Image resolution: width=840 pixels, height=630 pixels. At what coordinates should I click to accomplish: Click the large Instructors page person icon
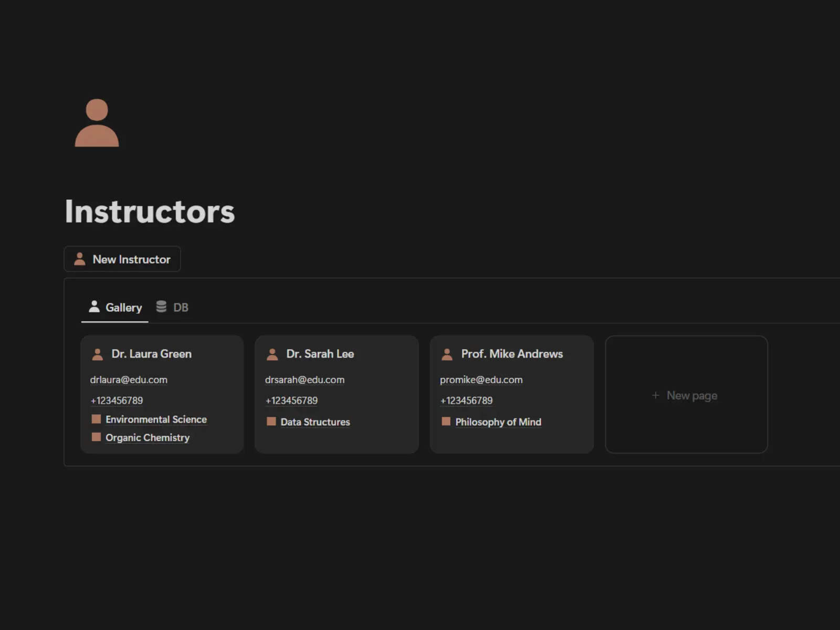click(97, 123)
